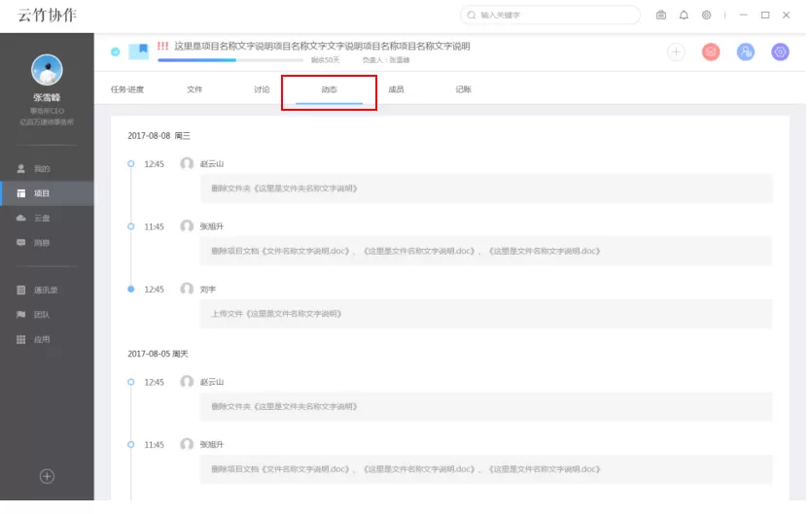Screen dimensions: 812x514
Task: Click the 11:45 time under 2017-08-08
Action: point(155,226)
